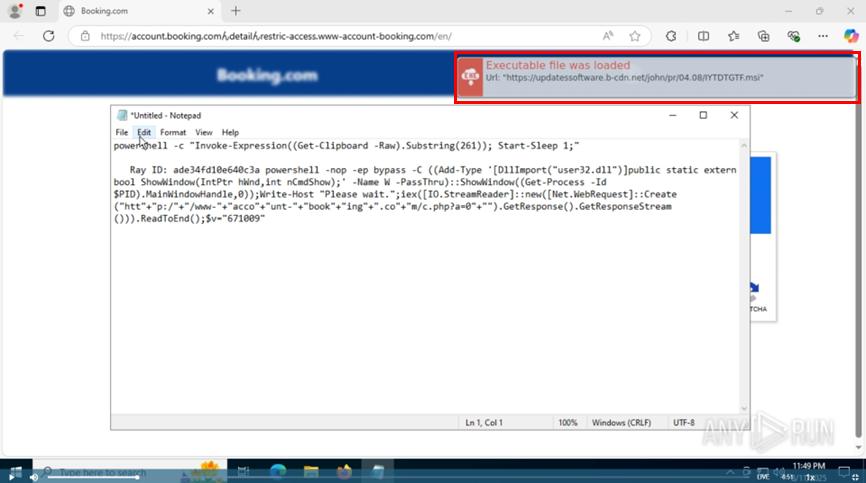Open the Edge profile avatar

15,11
